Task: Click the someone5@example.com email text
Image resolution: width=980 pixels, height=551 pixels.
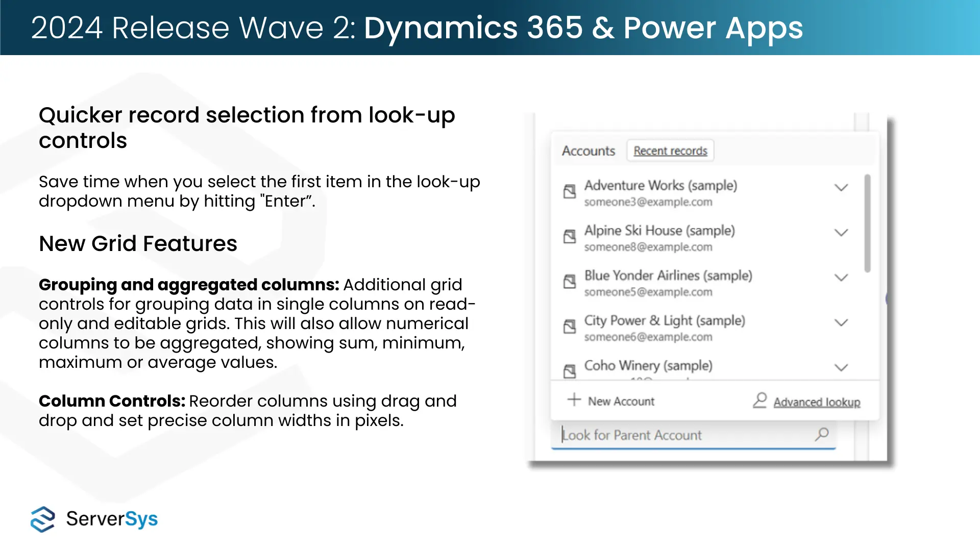Action: tap(648, 292)
